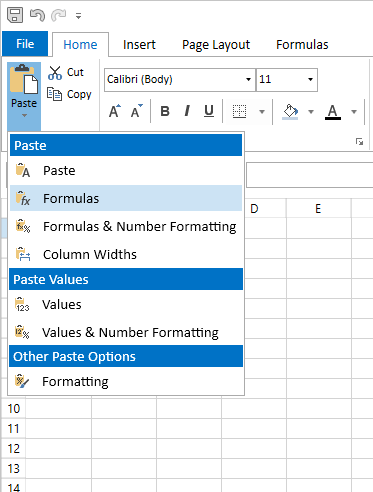373x492 pixels.
Task: Switch to the Home tab
Action: pos(80,44)
